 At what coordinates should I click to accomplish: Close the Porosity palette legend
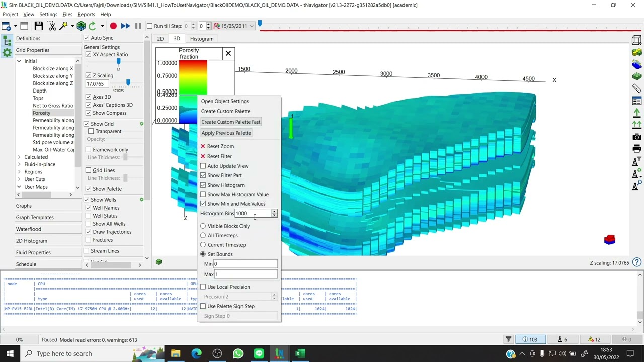[228, 53]
